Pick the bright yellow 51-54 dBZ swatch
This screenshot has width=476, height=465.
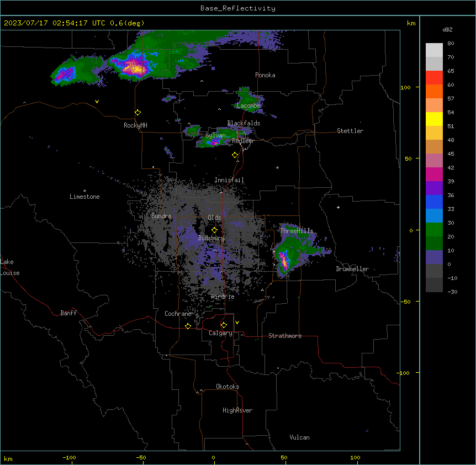pos(434,119)
